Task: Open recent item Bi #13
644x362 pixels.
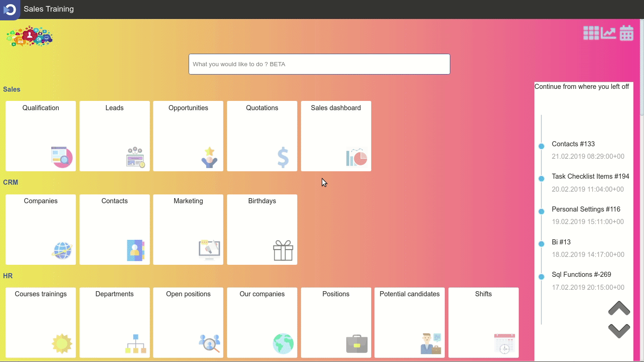Action: point(561,242)
